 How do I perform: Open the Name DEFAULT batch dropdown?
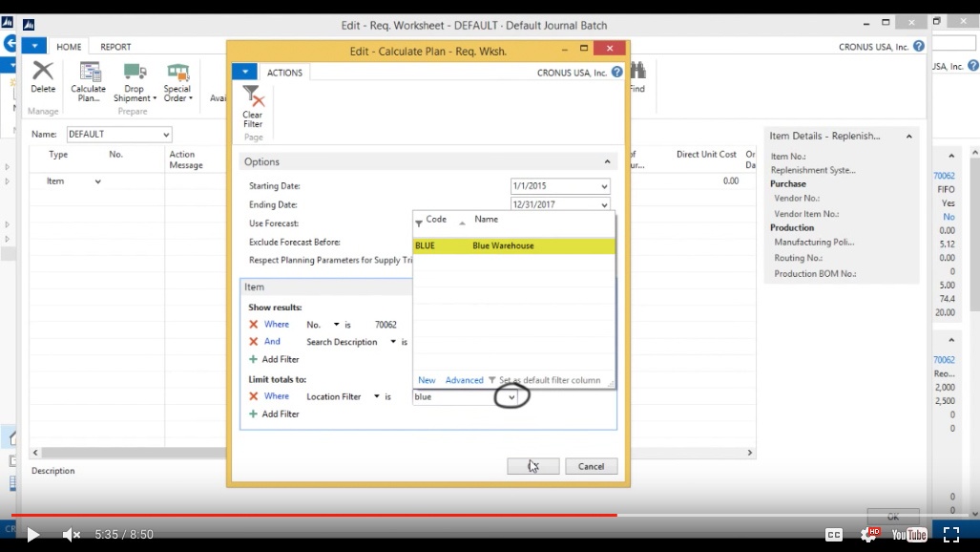coord(166,135)
